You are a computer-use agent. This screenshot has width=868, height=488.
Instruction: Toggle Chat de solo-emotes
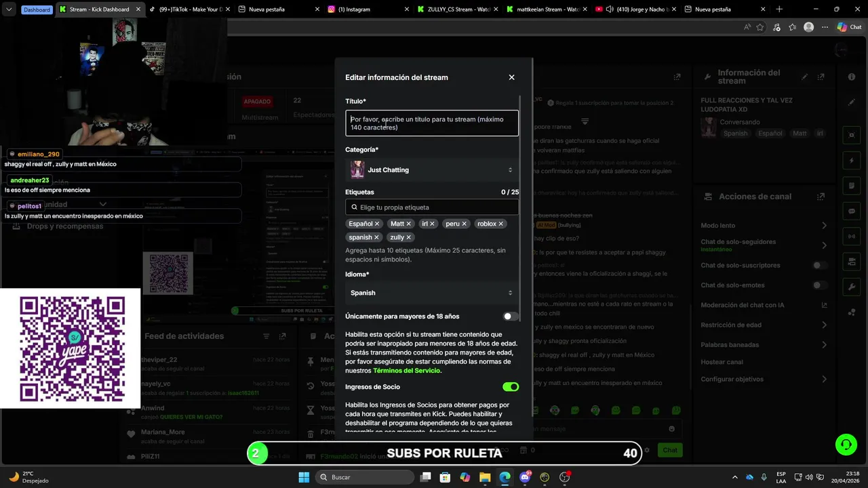pyautogui.click(x=821, y=285)
